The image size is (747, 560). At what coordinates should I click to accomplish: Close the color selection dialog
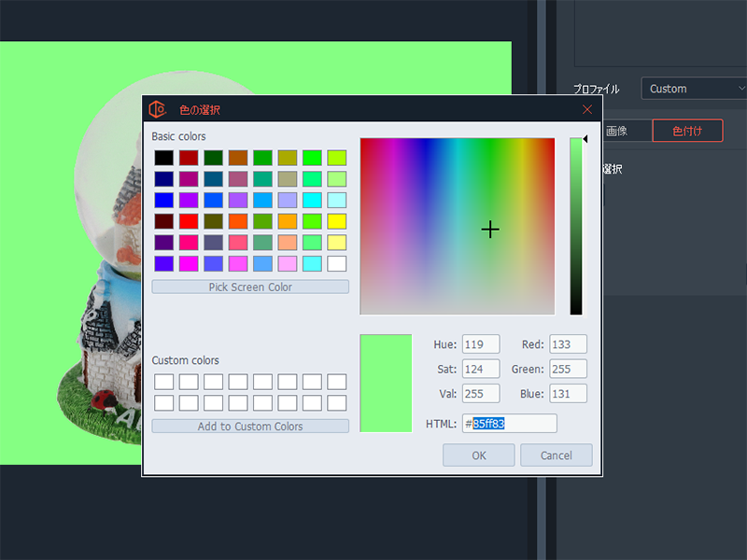click(x=587, y=109)
